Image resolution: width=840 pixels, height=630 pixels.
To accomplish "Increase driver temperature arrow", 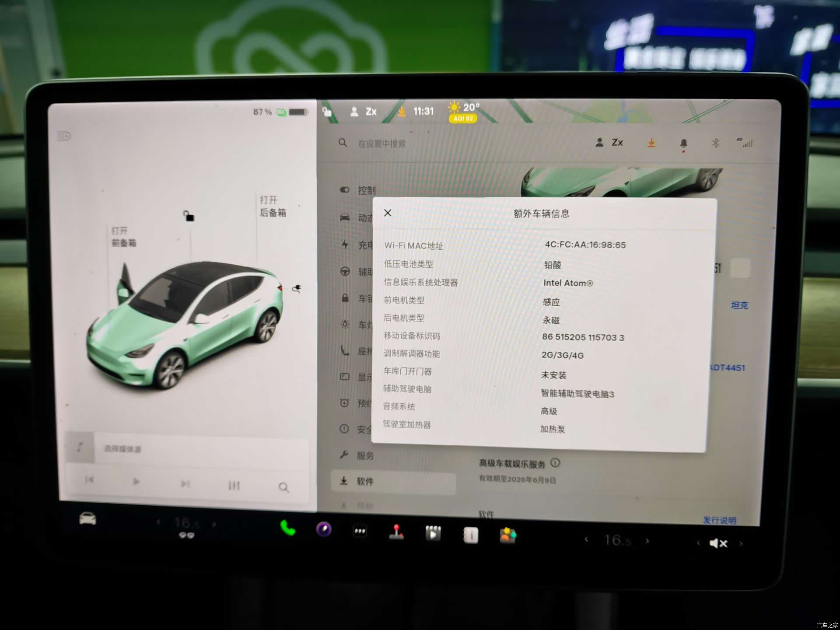I will tap(214, 524).
